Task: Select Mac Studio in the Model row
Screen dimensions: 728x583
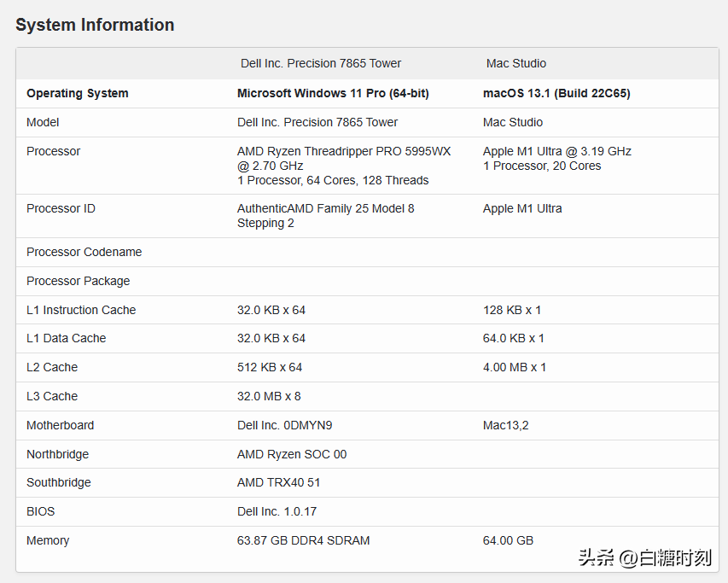Action: [513, 123]
